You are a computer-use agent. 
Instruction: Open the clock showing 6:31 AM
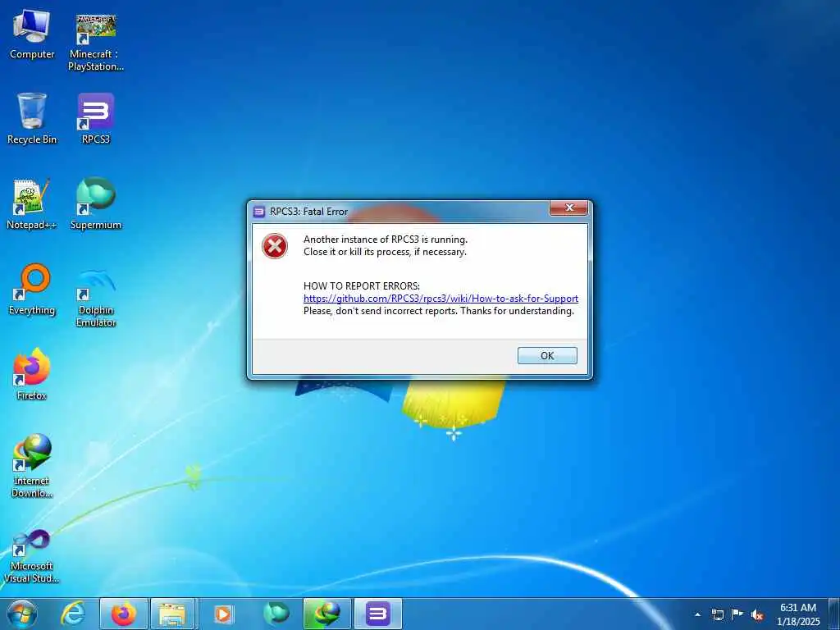click(x=798, y=614)
